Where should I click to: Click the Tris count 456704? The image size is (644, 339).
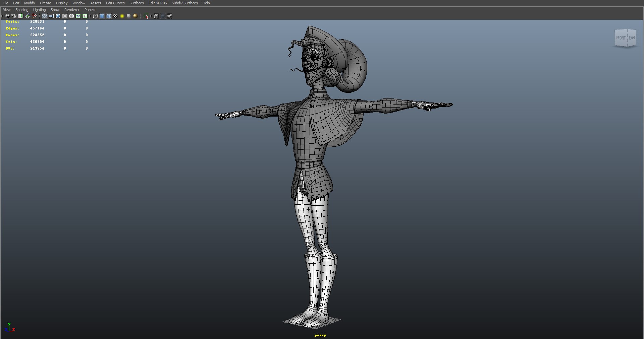coord(37,42)
